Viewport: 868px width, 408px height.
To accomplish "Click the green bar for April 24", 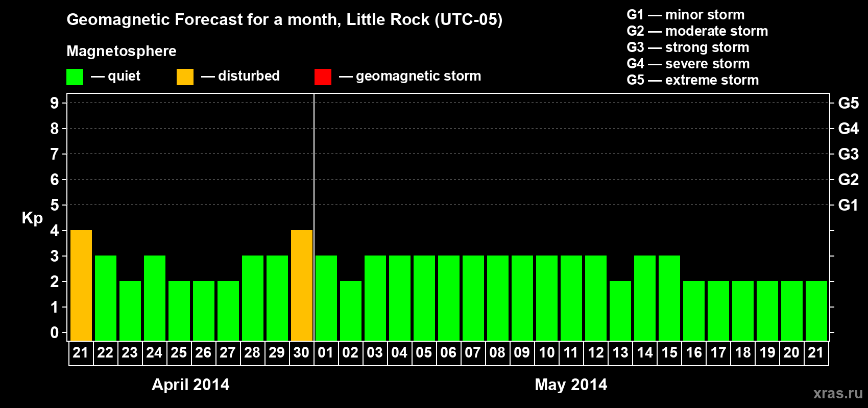I will click(155, 298).
